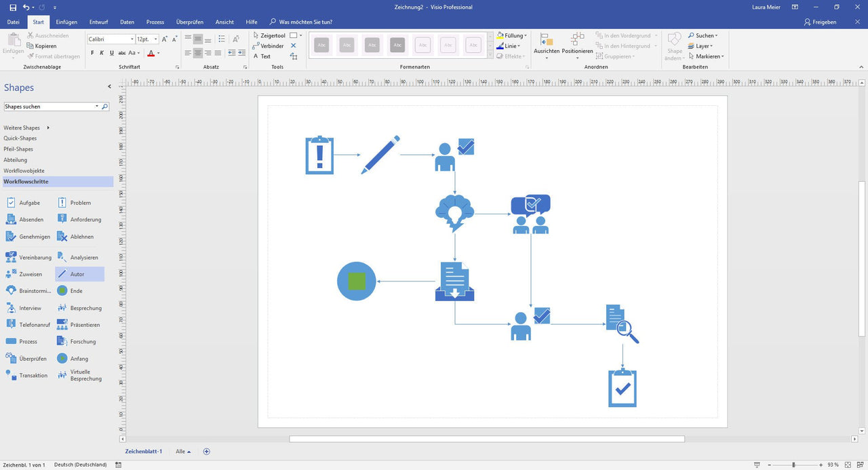
Task: Open the font size dropdown
Action: 155,39
